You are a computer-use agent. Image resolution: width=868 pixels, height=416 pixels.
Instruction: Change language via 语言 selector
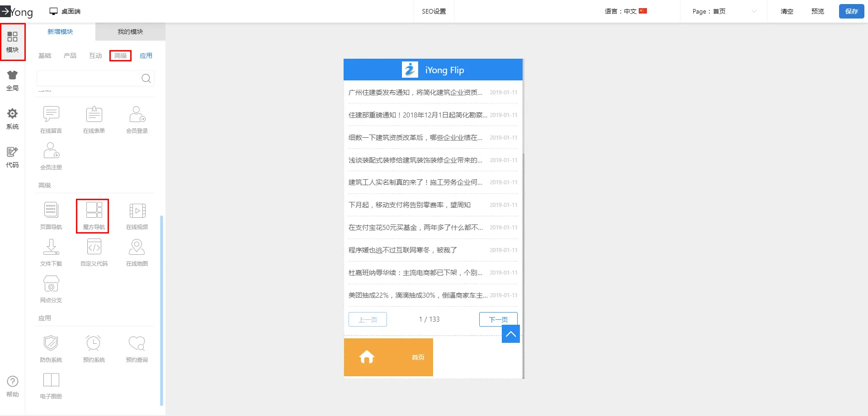(626, 11)
